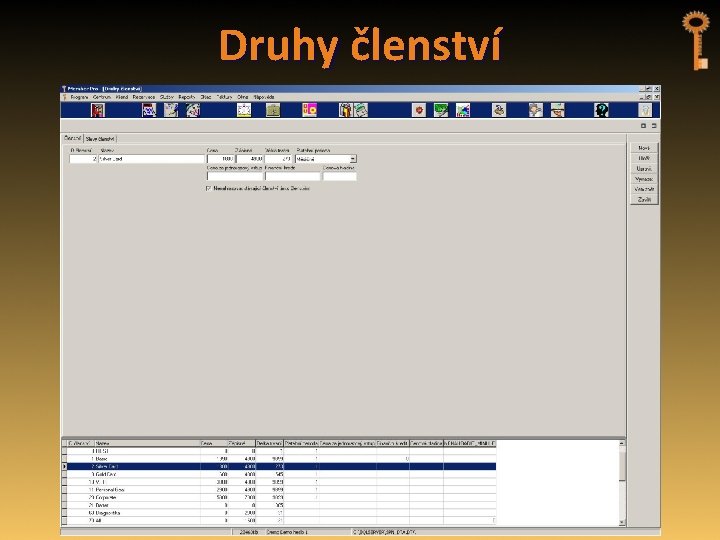Click the Ulož button below Nový
The width and height of the screenshot is (720, 540).
pos(644,158)
